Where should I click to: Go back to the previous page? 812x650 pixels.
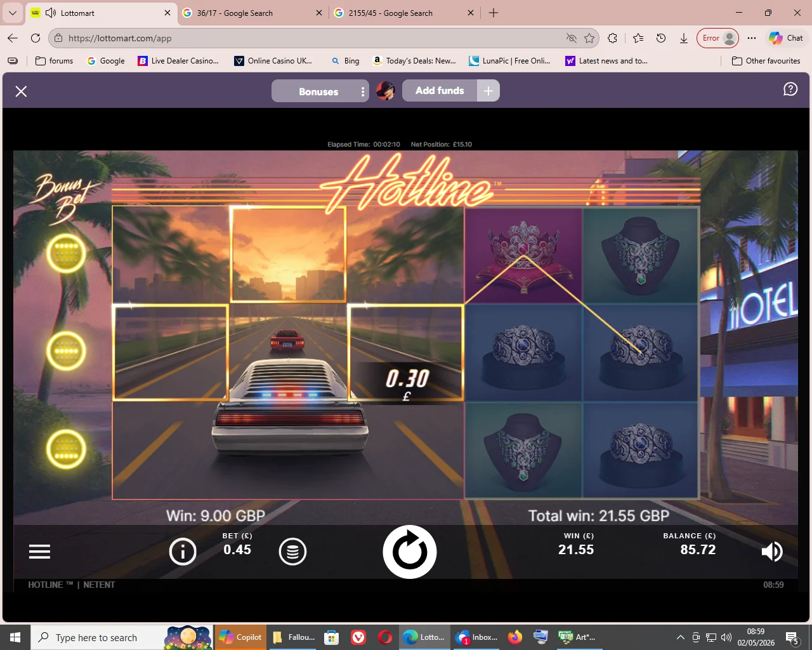pyautogui.click(x=13, y=38)
